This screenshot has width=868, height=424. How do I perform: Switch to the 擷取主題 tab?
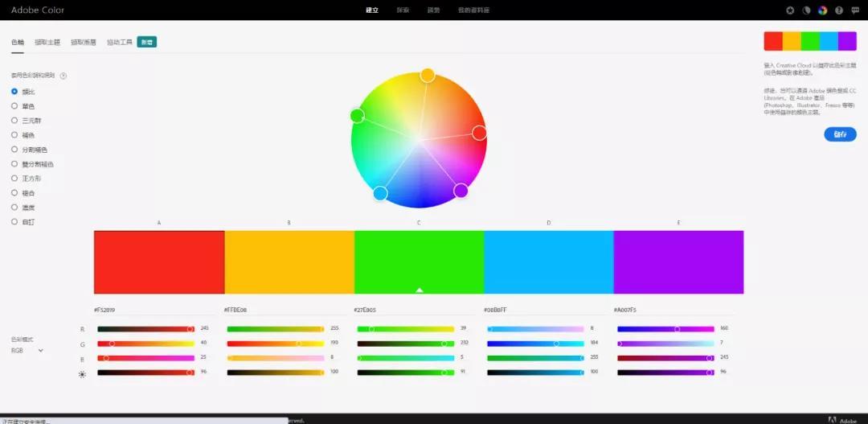47,42
